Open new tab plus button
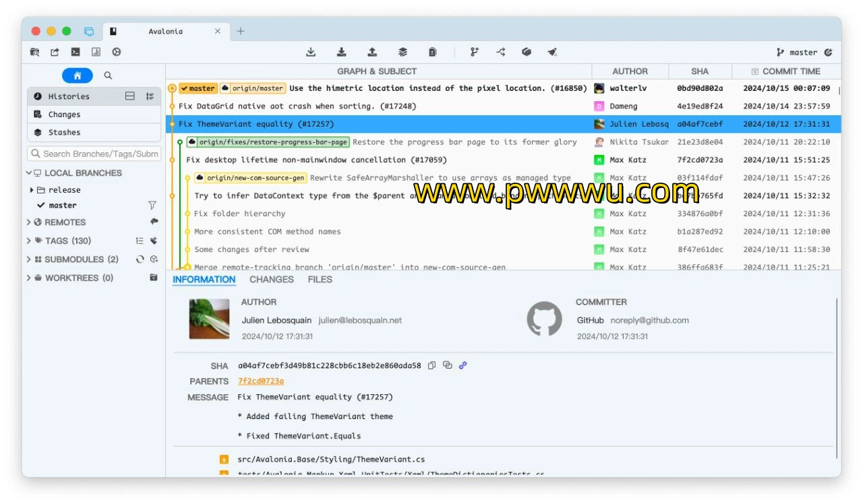Viewport: 863px width, 504px height. [x=241, y=31]
